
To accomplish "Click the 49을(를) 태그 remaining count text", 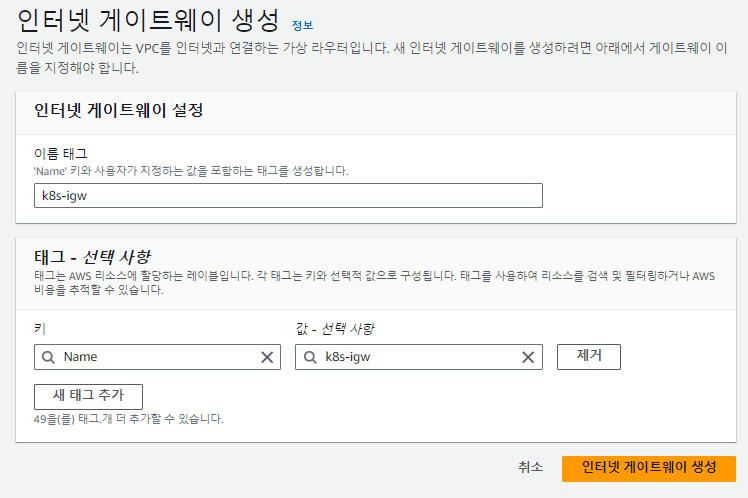I will [128, 419].
